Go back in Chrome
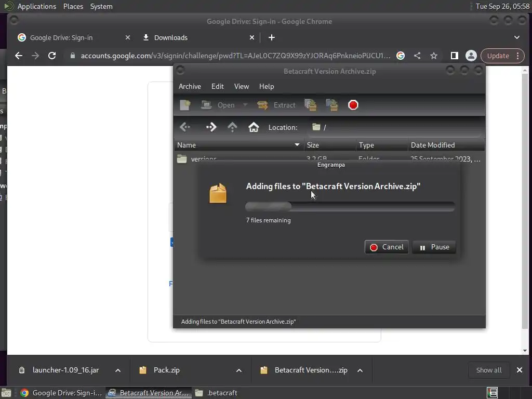Viewport: 532px width, 399px height. [x=19, y=56]
